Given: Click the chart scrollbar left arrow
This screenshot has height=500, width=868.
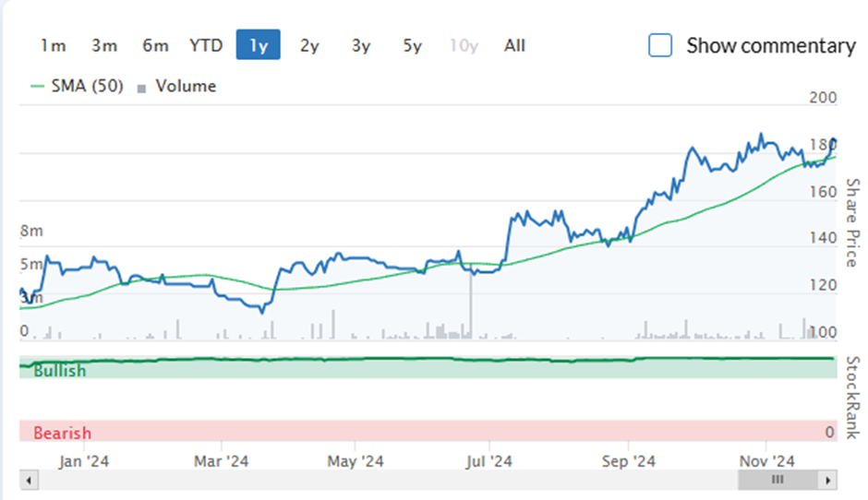Looking at the screenshot, I should tap(29, 480).
